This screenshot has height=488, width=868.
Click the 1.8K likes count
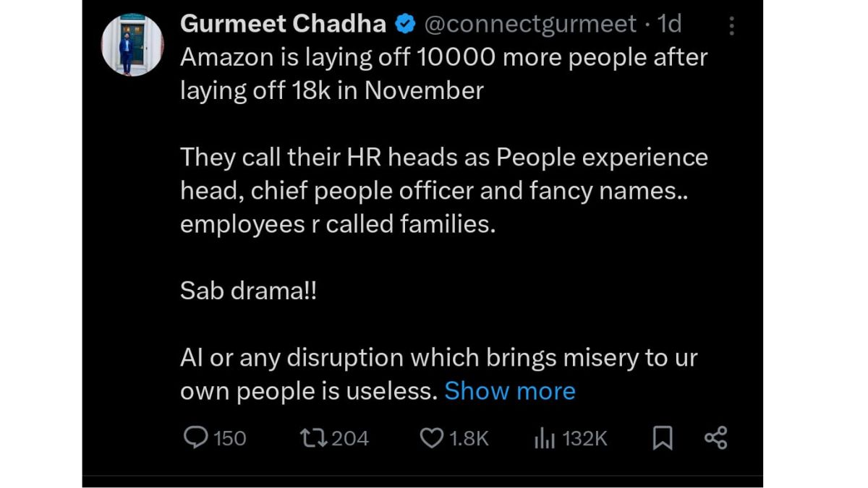tap(469, 438)
